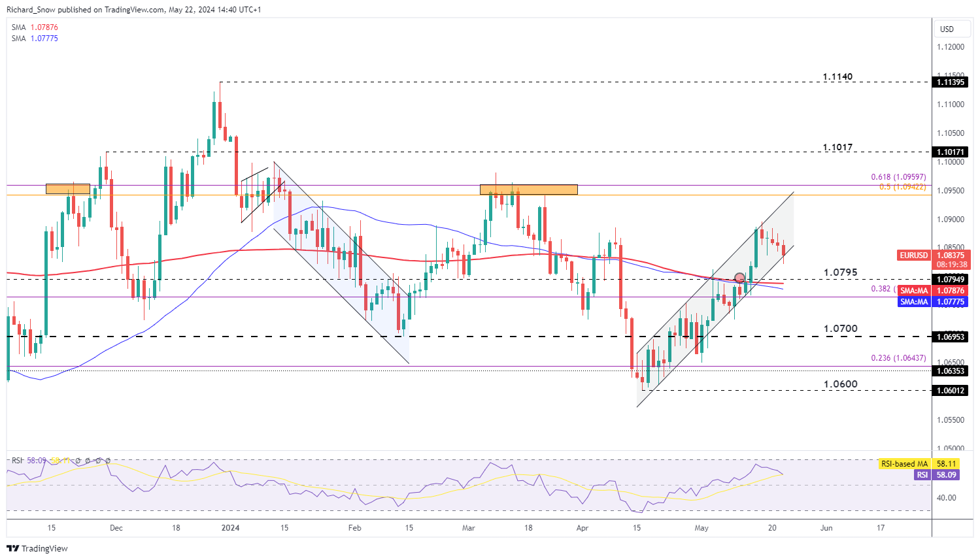Image resolution: width=980 pixels, height=560 pixels.
Task: Select the red circle marker on the SMA crossover
Action: [x=739, y=278]
